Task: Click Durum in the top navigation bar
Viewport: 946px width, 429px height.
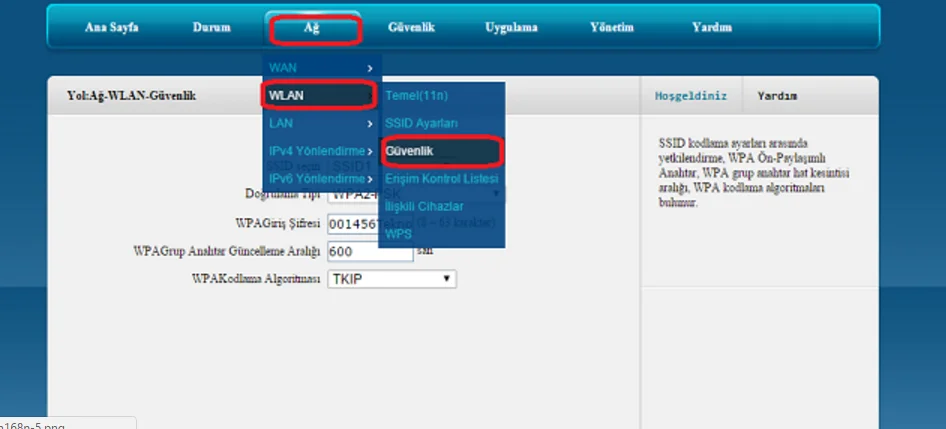Action: [x=211, y=27]
